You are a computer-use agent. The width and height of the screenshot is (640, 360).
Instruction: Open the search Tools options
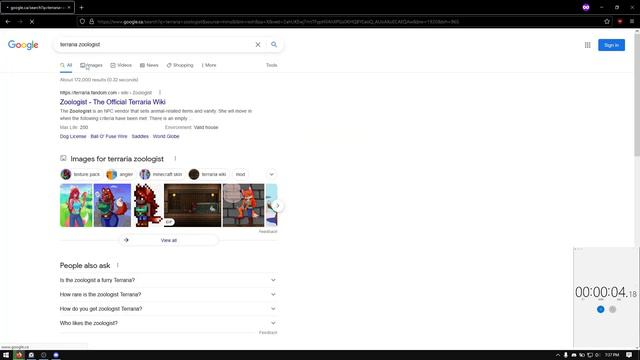[271, 65]
